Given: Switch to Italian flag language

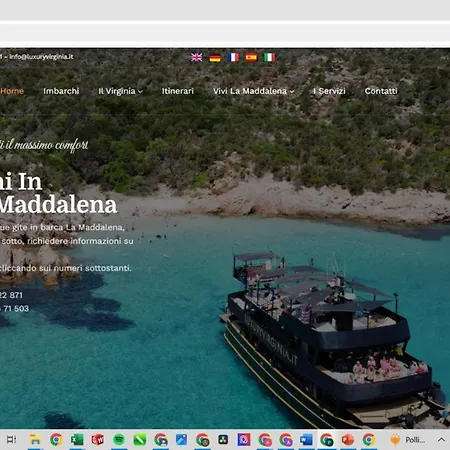Looking at the screenshot, I should coord(269,57).
